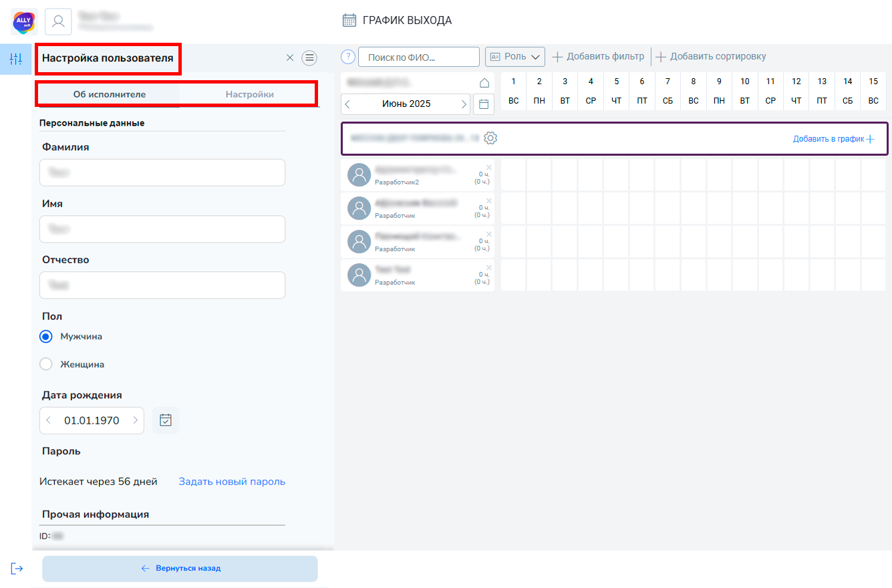Click the Задать новый пароль link
This screenshot has height=588, width=892.
click(231, 482)
